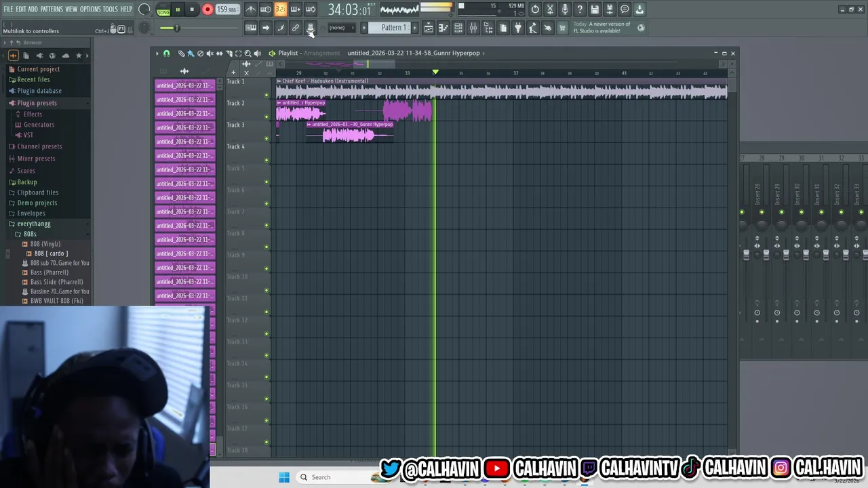The width and height of the screenshot is (868, 488).
Task: Mute Track 2 with its green LED
Action: (x=267, y=117)
